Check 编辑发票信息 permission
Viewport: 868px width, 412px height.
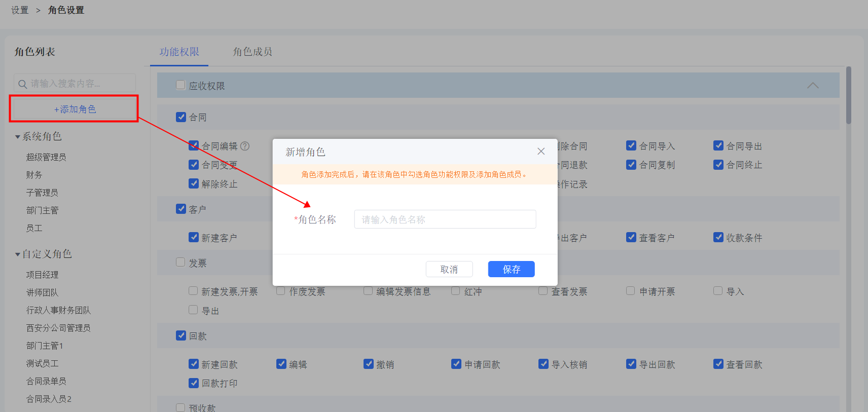[x=368, y=290]
